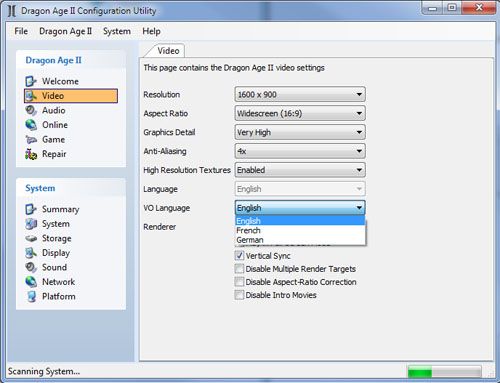Image resolution: width=500 pixels, height=383 pixels.
Task: Enable Disable Multiple Render Targets checkbox
Action: coord(239,269)
